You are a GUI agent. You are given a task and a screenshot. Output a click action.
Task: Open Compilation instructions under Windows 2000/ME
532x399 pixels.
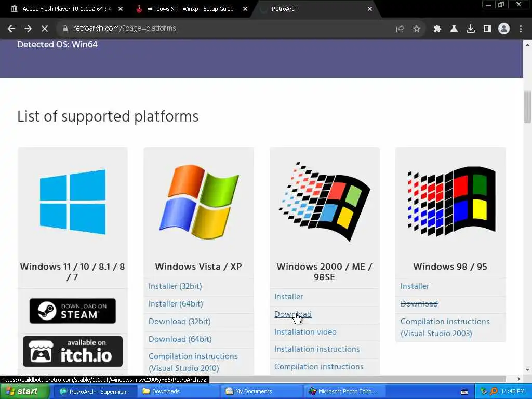click(x=318, y=367)
